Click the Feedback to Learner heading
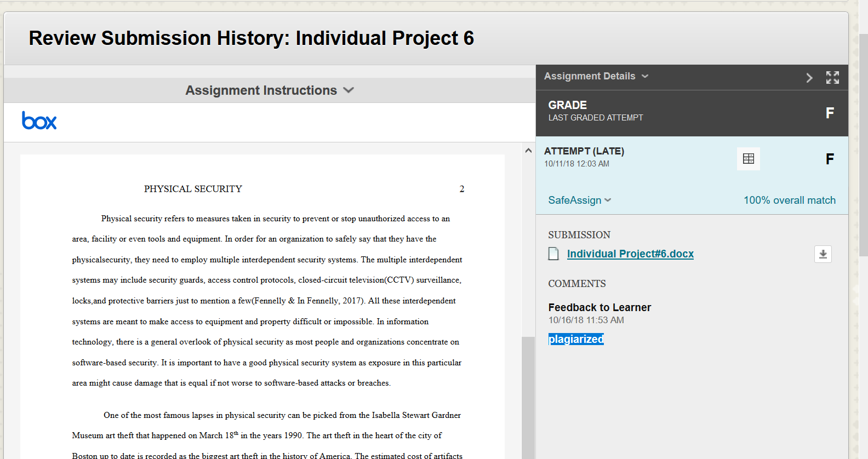The height and width of the screenshot is (459, 868). (x=599, y=307)
